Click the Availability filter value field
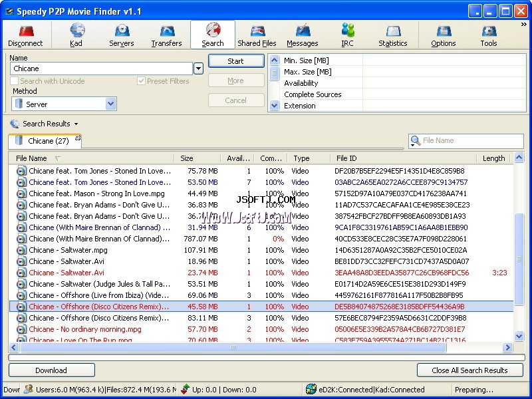 pyautogui.click(x=444, y=83)
